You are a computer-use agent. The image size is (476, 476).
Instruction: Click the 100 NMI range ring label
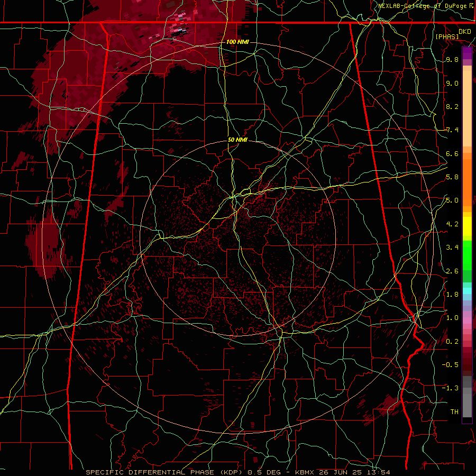pos(237,42)
